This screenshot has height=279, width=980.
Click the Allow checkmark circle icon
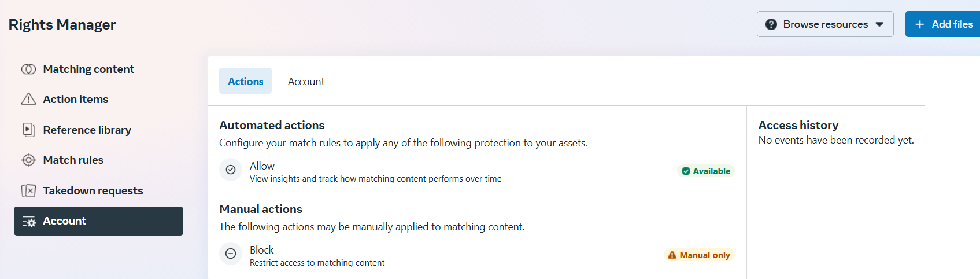click(231, 170)
